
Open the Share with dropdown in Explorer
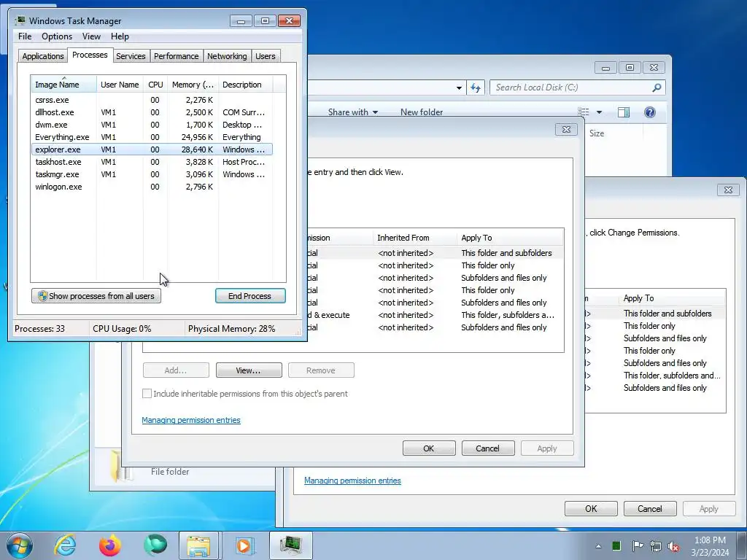coord(353,112)
